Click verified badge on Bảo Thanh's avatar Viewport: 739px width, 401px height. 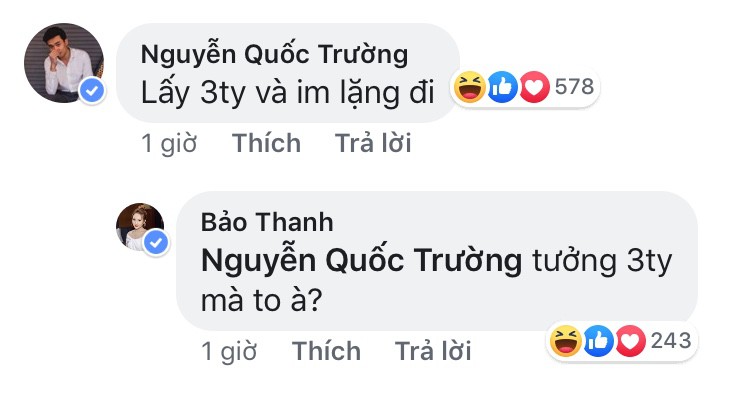tap(155, 244)
